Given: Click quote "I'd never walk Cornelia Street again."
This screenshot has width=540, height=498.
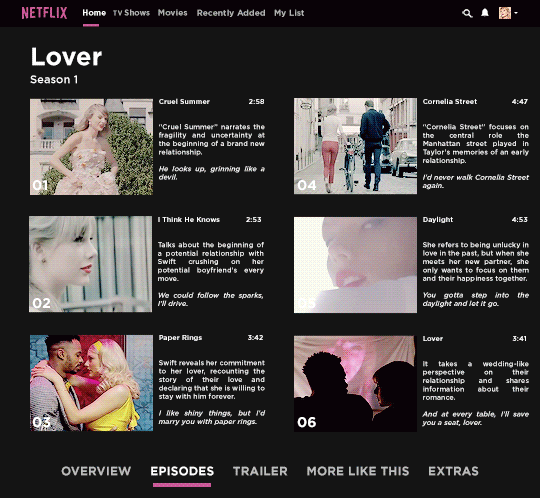Looking at the screenshot, I should tap(476, 181).
